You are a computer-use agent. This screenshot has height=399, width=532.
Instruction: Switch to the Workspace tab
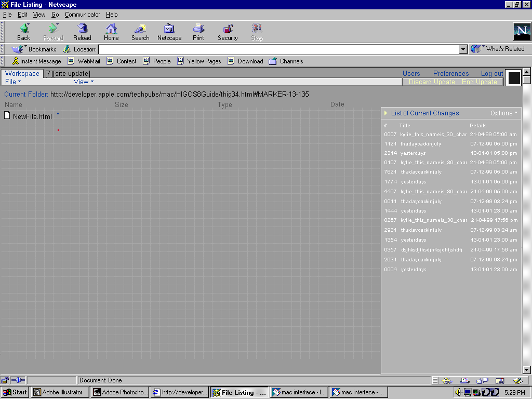[x=22, y=73]
